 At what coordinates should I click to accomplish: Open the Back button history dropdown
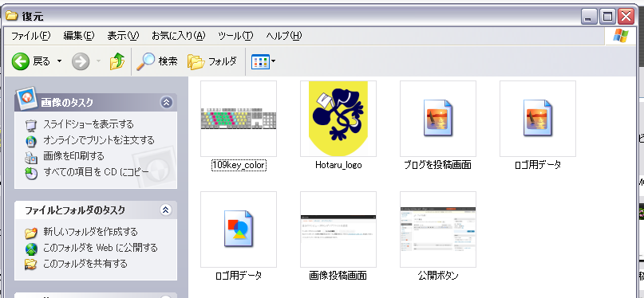click(59, 61)
